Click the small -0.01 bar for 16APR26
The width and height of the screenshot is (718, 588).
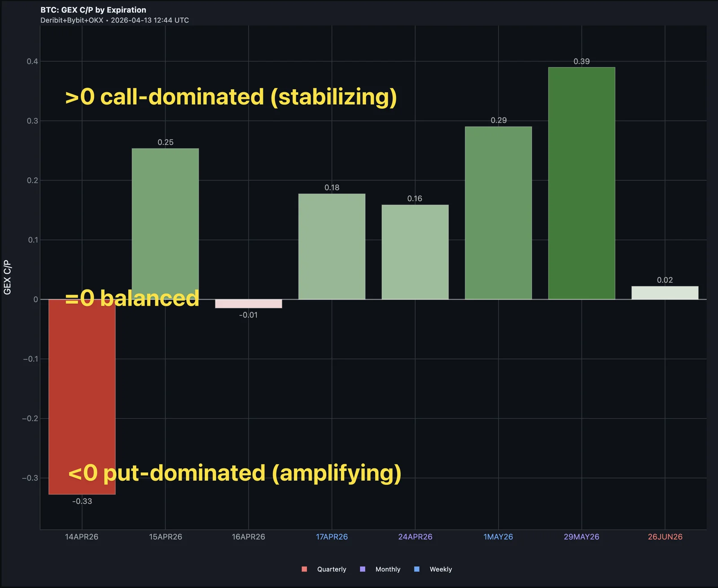(248, 304)
